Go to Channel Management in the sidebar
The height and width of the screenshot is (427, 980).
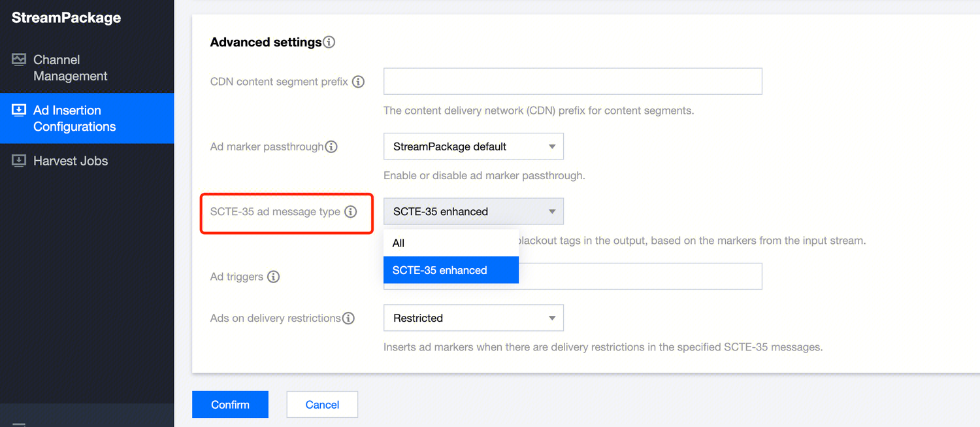[x=70, y=68]
